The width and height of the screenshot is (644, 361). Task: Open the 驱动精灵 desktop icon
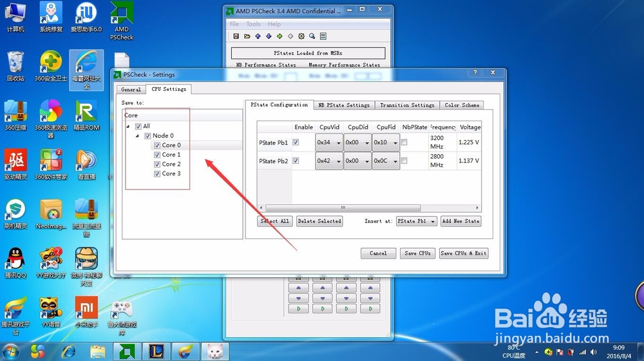tap(15, 164)
